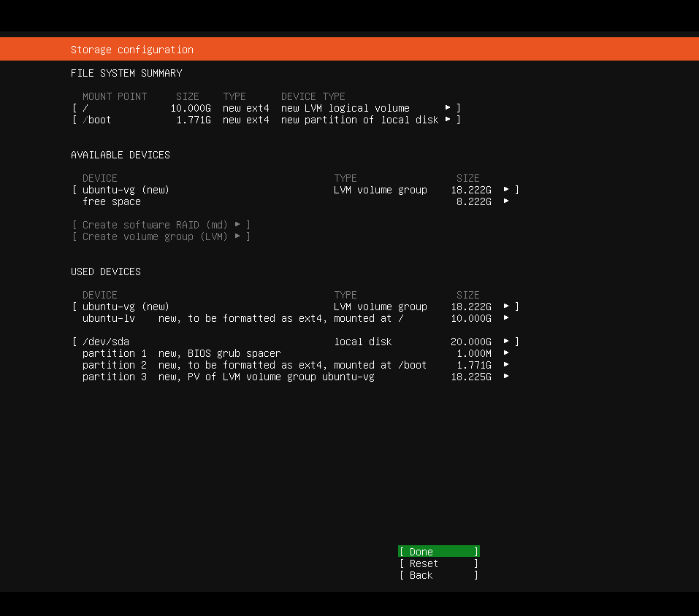Open Create volume group (LVM) option
The image size is (699, 616).
point(161,236)
